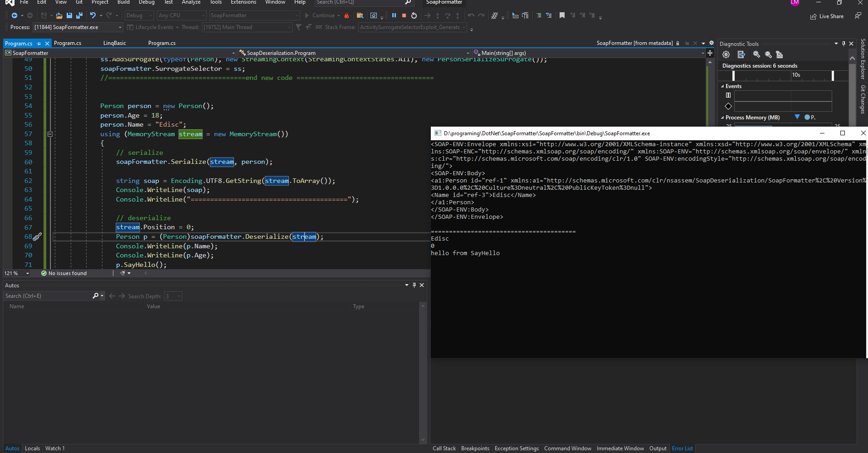Open the Debug configuration dropdown
Screen dimensions: 868x453
(139, 15)
